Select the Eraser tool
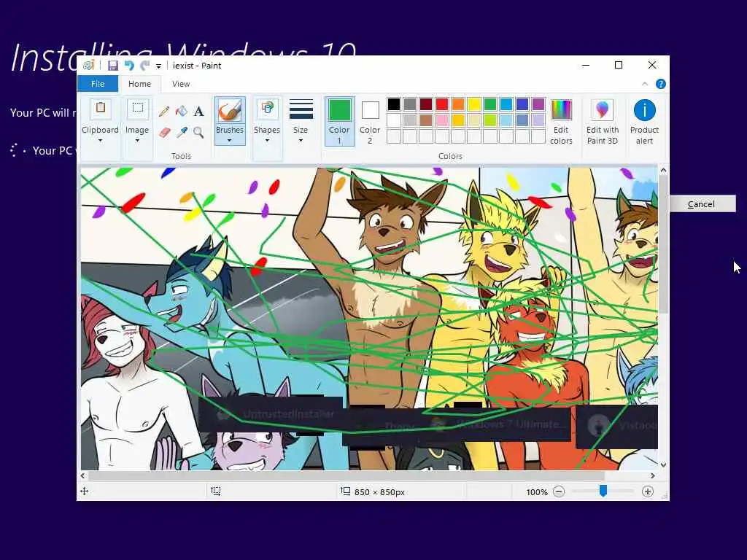This screenshot has height=560, width=747. pos(164,133)
